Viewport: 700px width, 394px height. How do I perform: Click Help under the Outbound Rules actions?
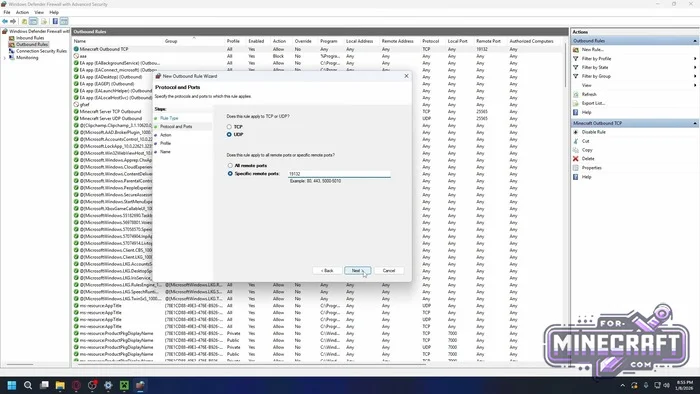point(586,112)
